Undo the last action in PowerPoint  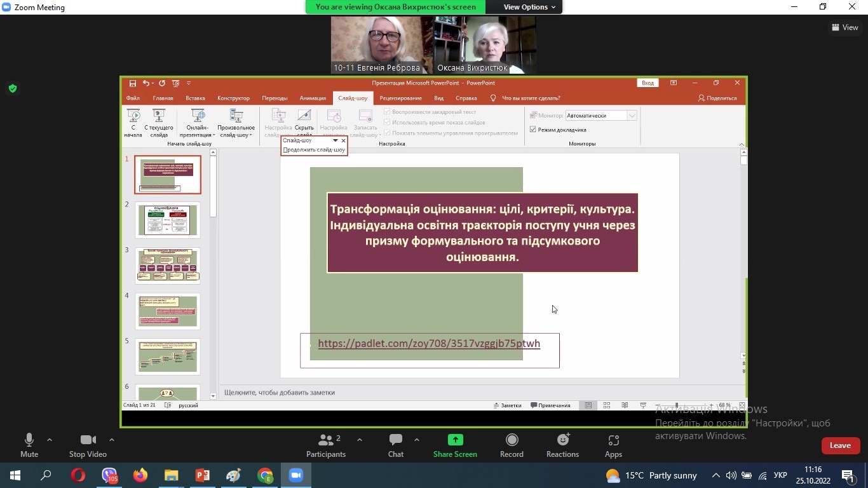pos(146,83)
